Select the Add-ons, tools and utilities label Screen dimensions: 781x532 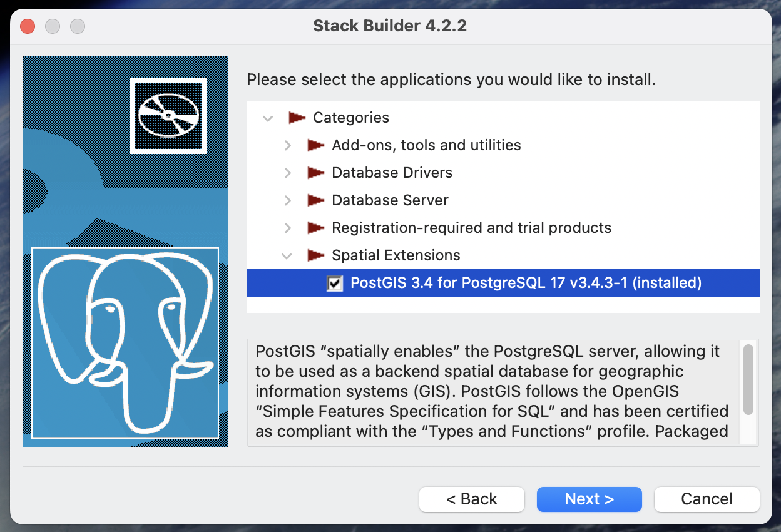[x=426, y=145]
